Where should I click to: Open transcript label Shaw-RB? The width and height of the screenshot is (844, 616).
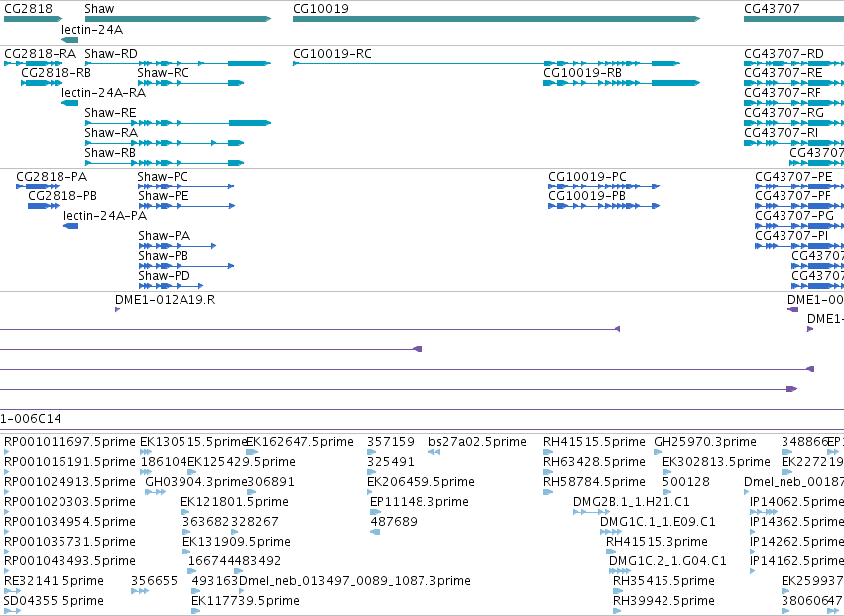pos(110,153)
